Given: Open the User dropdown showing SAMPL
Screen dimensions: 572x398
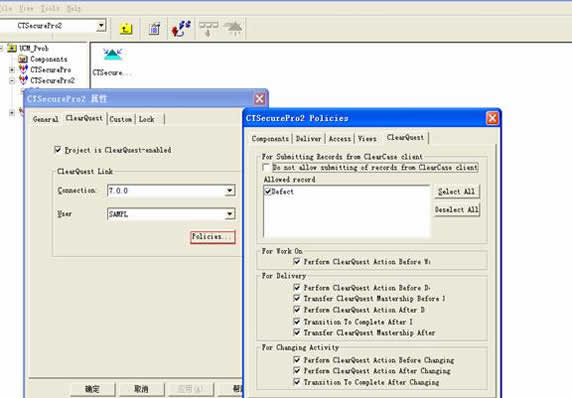Looking at the screenshot, I should point(230,214).
